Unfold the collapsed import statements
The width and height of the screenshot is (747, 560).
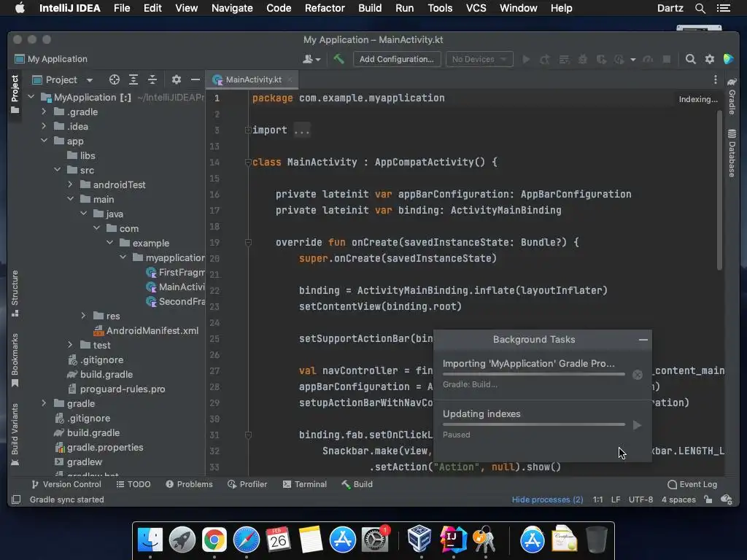[x=248, y=130]
